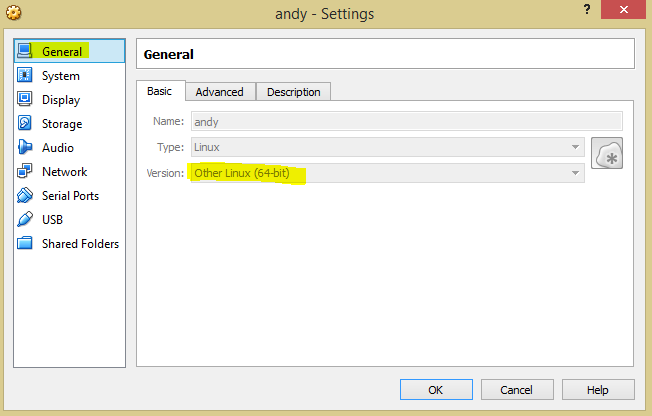Open Shared Folders via folder icon
Image resolution: width=652 pixels, height=416 pixels.
[25, 243]
